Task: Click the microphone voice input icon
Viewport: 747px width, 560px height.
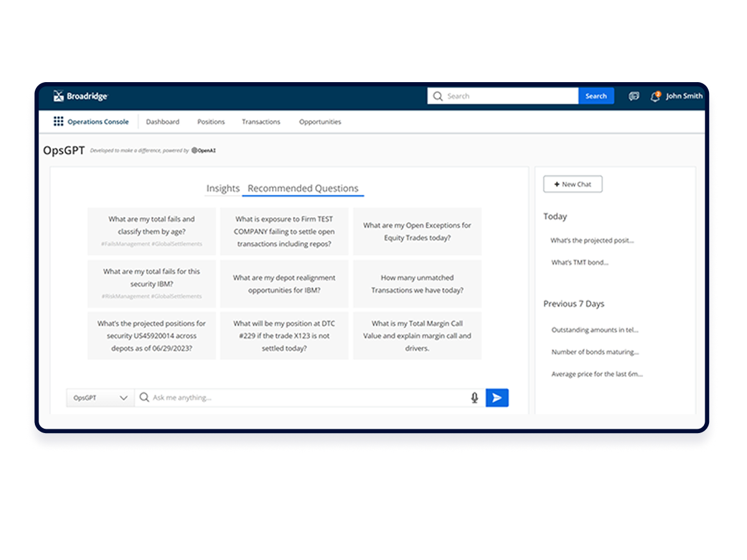Action: click(474, 398)
